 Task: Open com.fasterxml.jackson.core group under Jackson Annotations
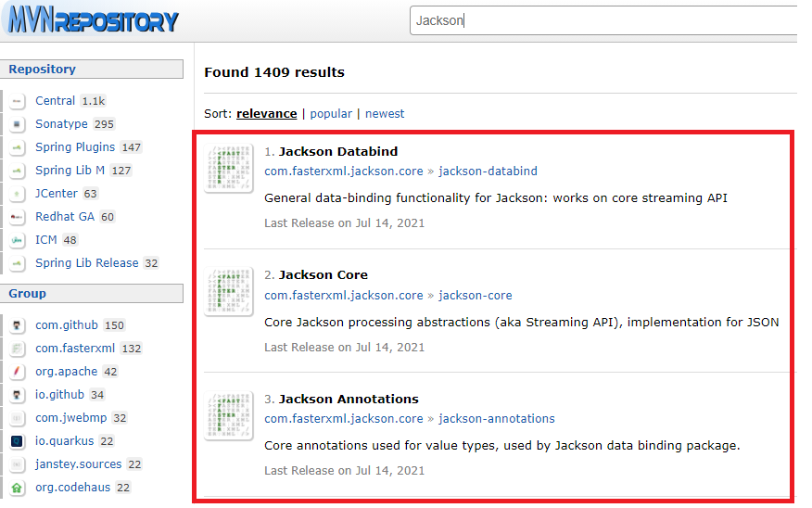(344, 419)
